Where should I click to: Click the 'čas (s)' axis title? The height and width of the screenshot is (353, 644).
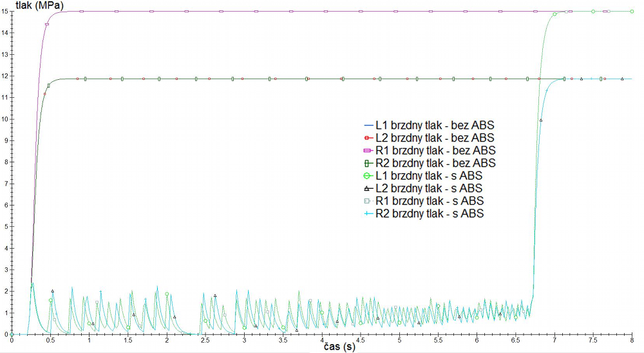point(339,347)
